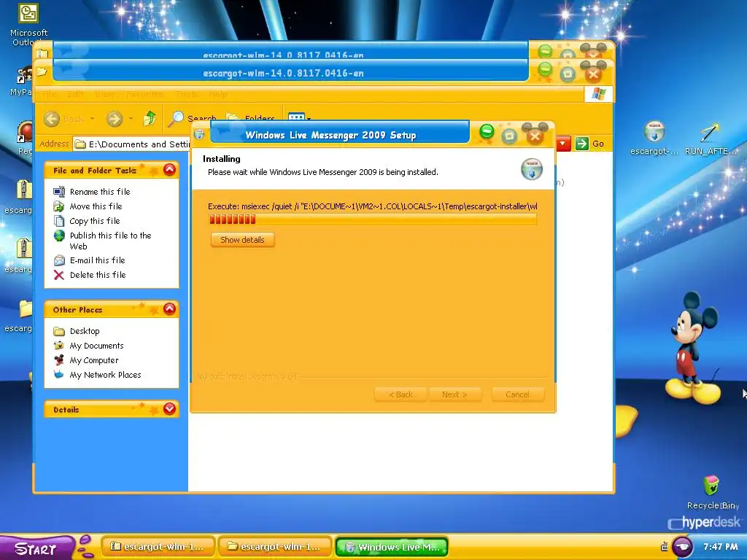The image size is (747, 560).
Task: Click Folders button in Explorer toolbar
Action: tap(251, 117)
